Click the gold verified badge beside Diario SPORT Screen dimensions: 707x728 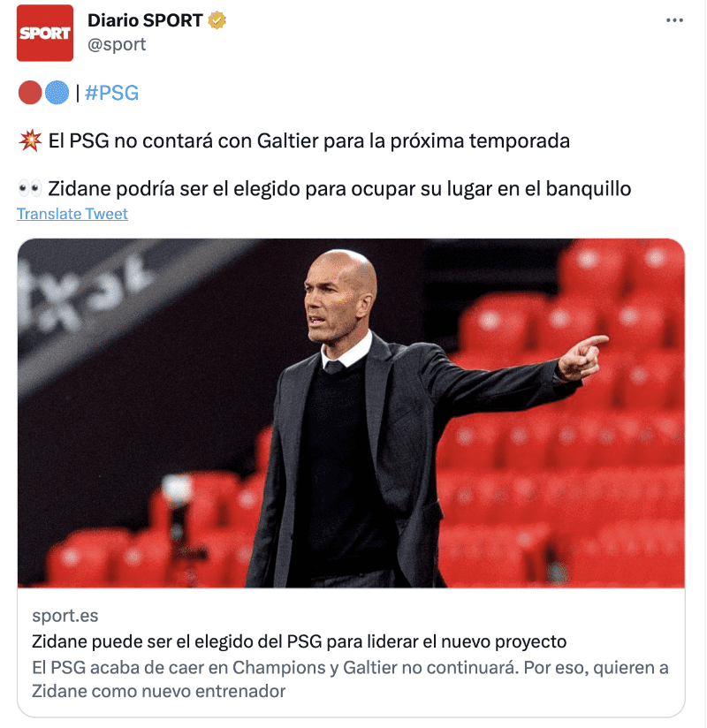tap(217, 20)
